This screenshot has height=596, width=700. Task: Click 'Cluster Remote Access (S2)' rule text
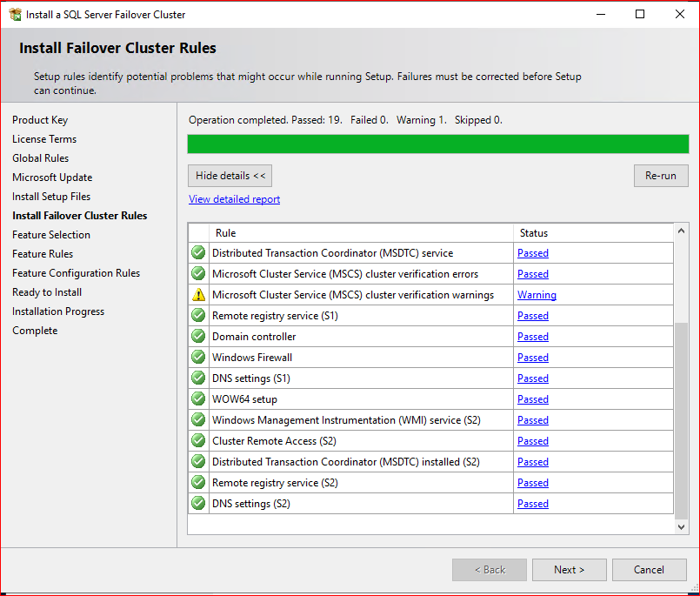pyautogui.click(x=274, y=441)
